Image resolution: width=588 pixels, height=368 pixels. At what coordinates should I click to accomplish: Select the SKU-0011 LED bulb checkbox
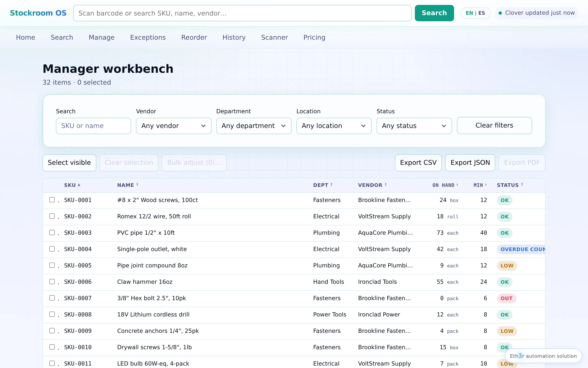tap(52, 363)
